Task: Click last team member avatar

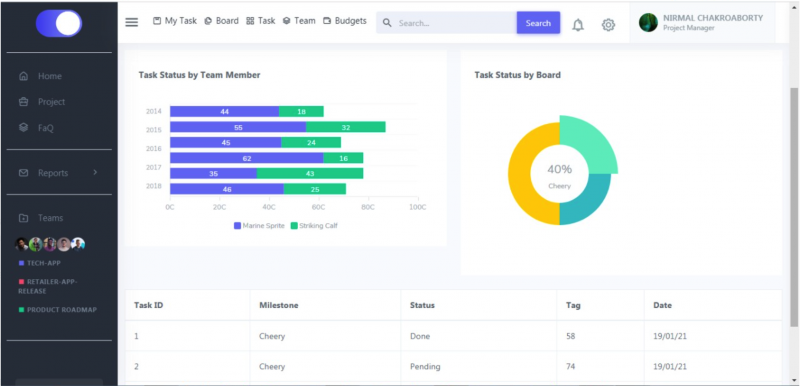Action: point(78,244)
